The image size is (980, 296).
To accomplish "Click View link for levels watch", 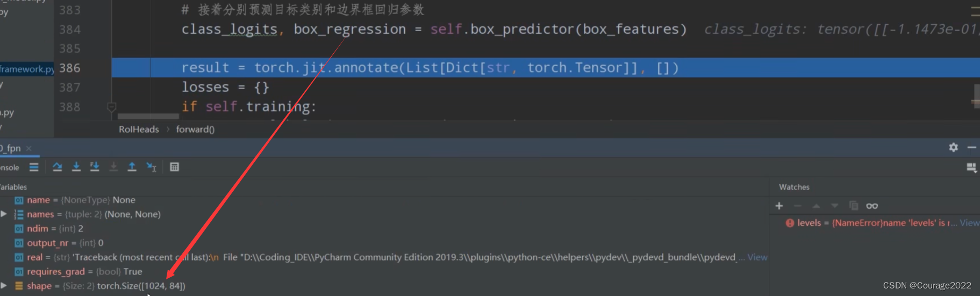I will [969, 223].
